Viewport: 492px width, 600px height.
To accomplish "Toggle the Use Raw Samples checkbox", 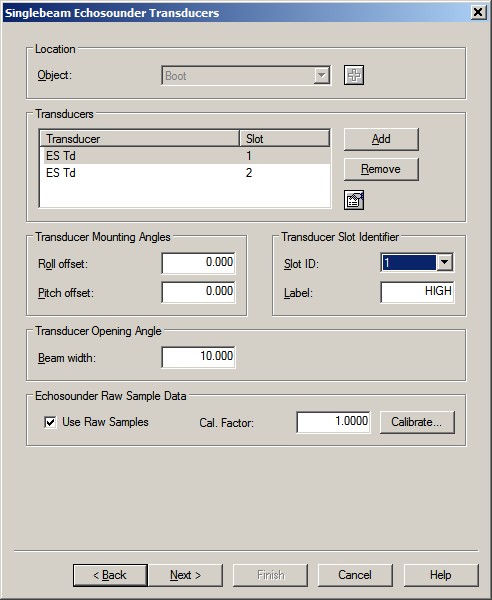I will (50, 422).
